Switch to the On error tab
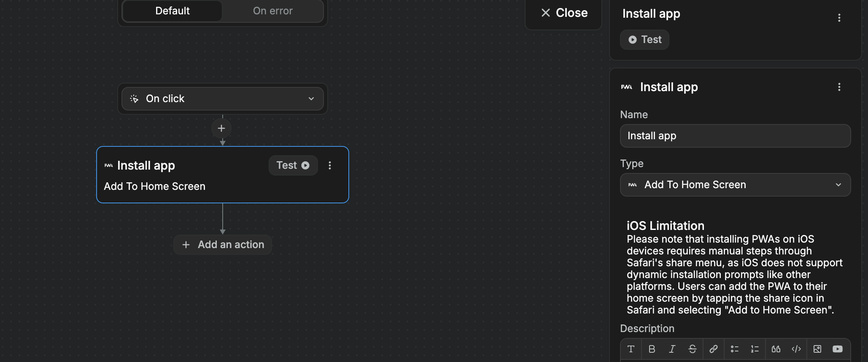Image resolution: width=868 pixels, height=362 pixels. [272, 11]
